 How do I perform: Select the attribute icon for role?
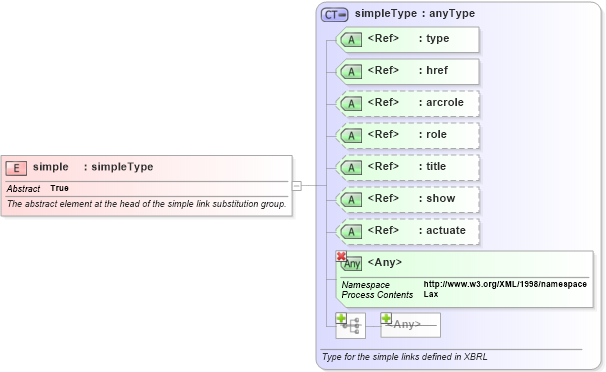coord(351,136)
